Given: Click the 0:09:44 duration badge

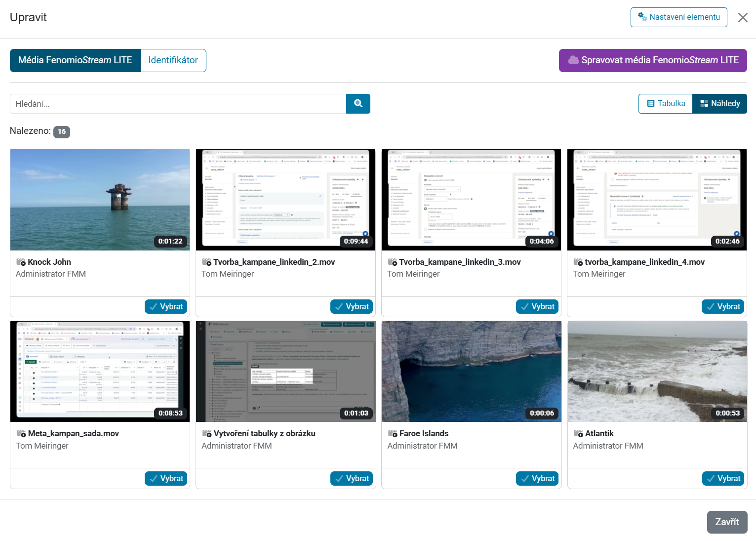Looking at the screenshot, I should point(356,241).
